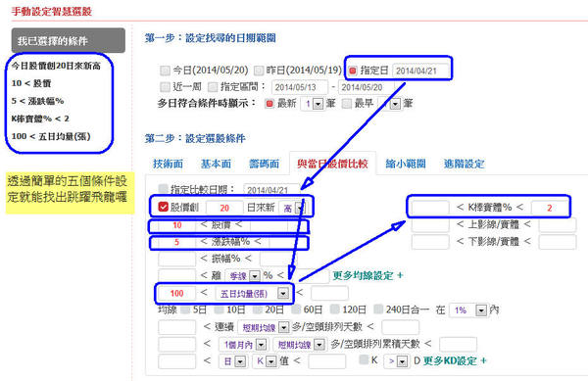Open the 最新 count dropdown showing 1
This screenshot has height=381, width=588.
(x=313, y=104)
